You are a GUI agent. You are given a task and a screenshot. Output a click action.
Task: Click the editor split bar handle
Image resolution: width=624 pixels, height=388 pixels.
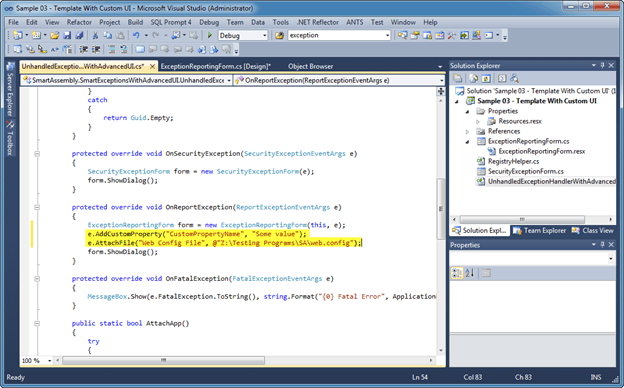point(441,91)
